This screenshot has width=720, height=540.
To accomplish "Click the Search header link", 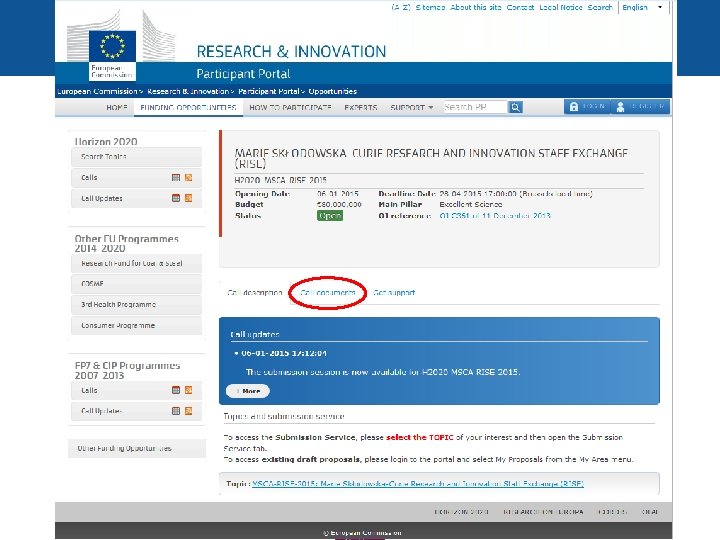I will 600,7.
